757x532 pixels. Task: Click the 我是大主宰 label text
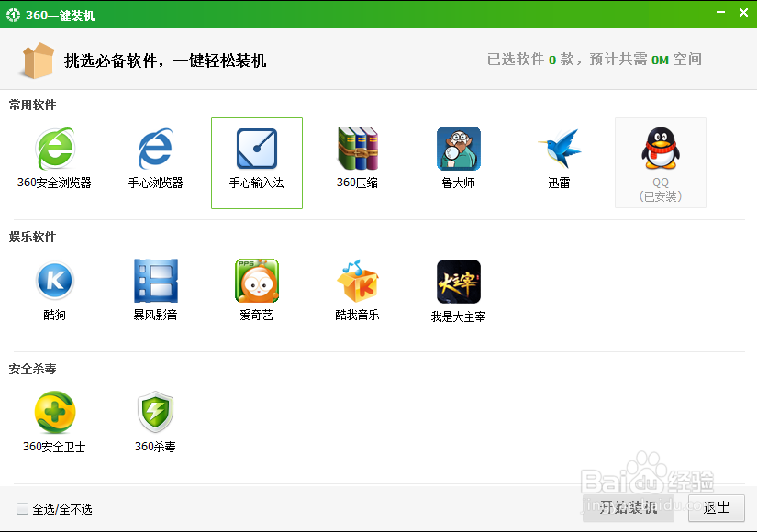pyautogui.click(x=458, y=316)
